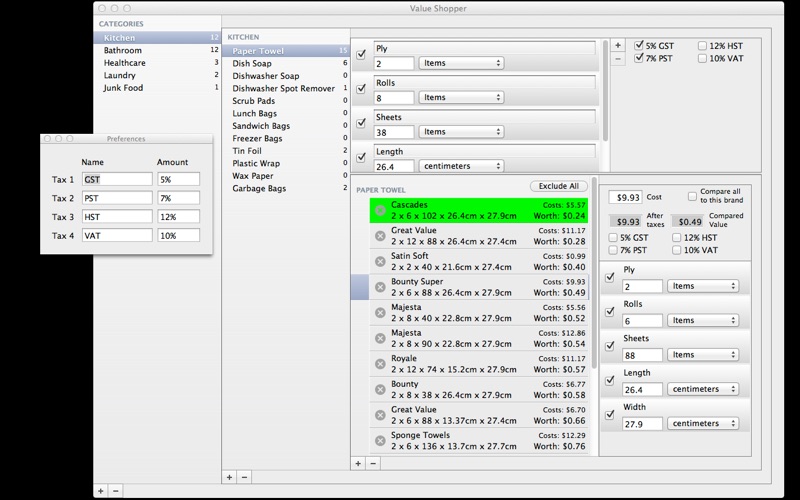The image size is (800, 500).
Task: Click the remove icon beside Bounty Super
Action: pyautogui.click(x=380, y=287)
